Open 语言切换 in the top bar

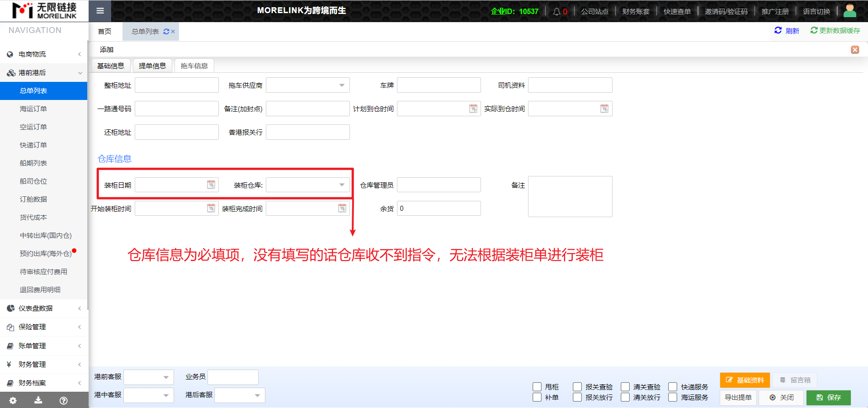click(816, 11)
